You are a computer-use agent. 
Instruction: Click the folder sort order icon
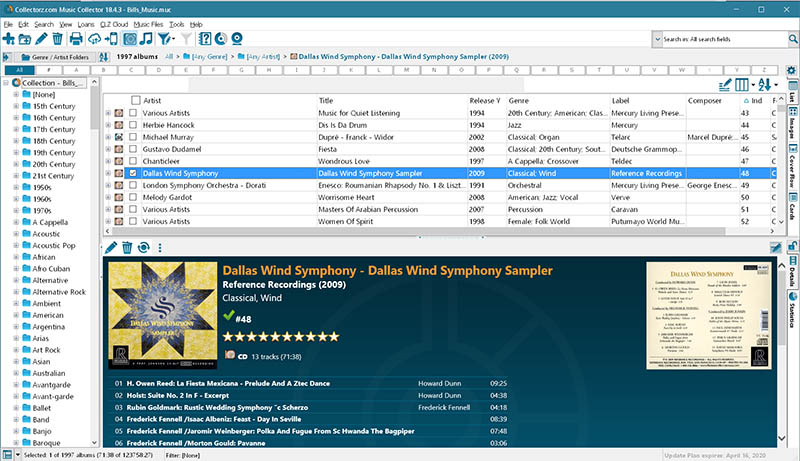coord(104,57)
